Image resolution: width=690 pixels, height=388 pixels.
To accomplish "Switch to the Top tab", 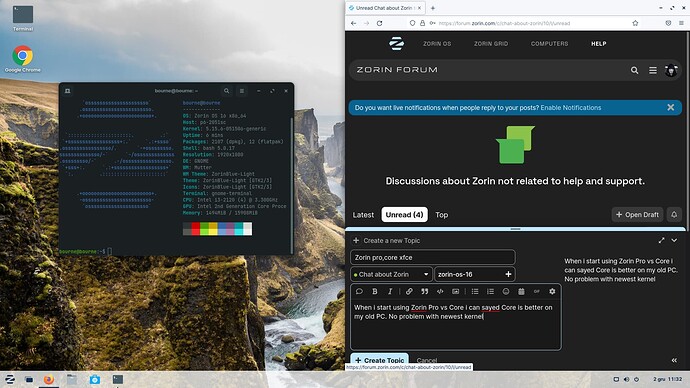I will click(x=441, y=215).
